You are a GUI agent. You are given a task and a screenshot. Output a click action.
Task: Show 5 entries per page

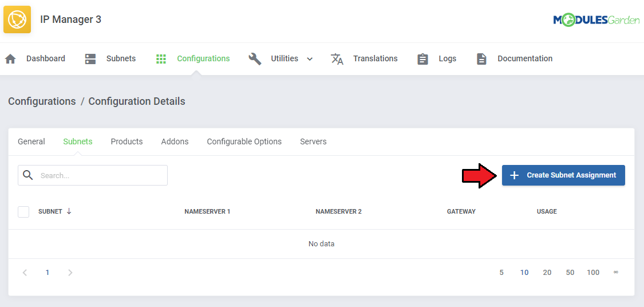click(501, 272)
